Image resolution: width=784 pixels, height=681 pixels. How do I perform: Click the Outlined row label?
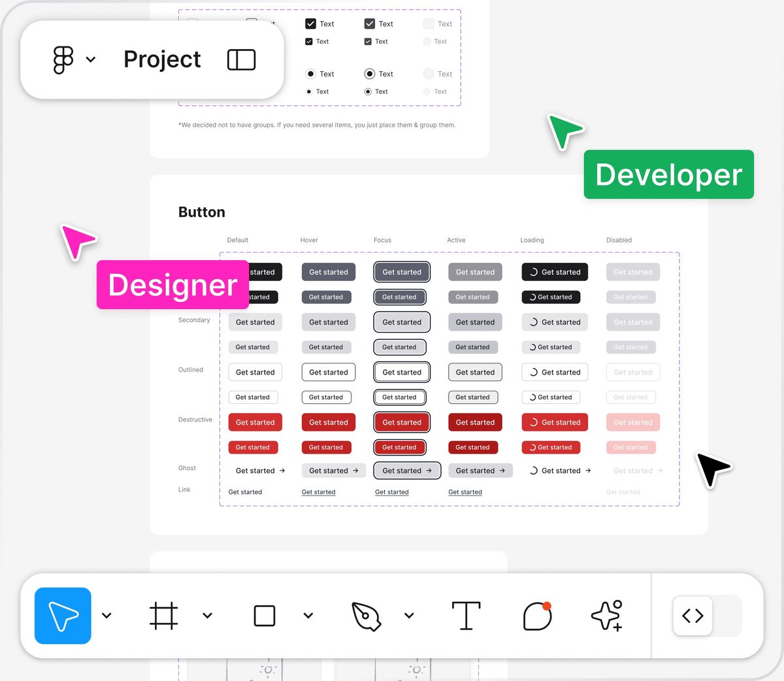(x=191, y=370)
